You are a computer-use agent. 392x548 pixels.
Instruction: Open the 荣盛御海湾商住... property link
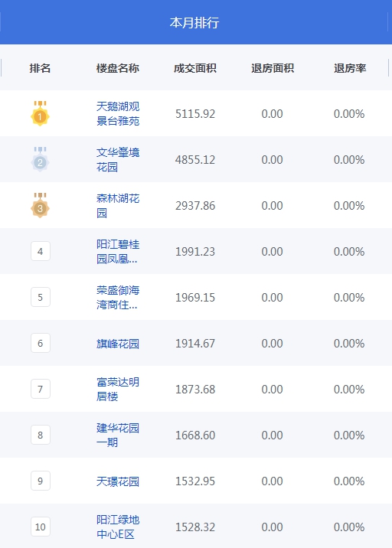pos(118,297)
